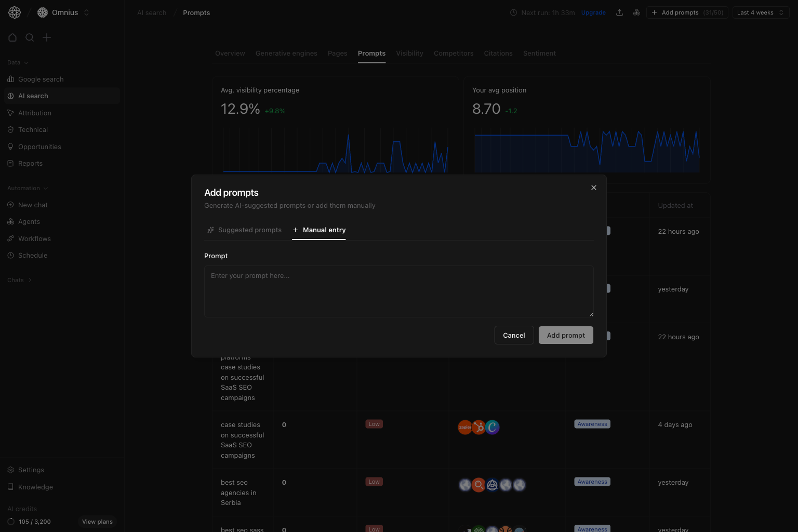Click the export/upload icon in header
This screenshot has width=798, height=532.
coord(619,12)
